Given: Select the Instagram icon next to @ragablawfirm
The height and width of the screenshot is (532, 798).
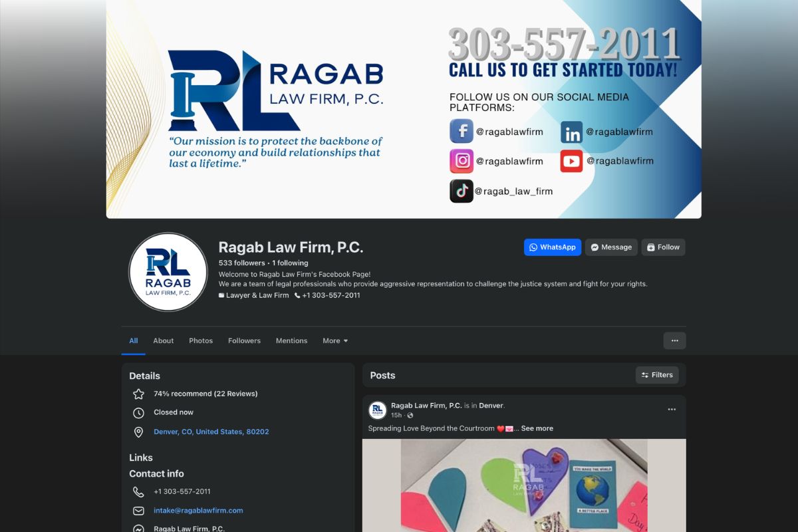Looking at the screenshot, I should 461,161.
